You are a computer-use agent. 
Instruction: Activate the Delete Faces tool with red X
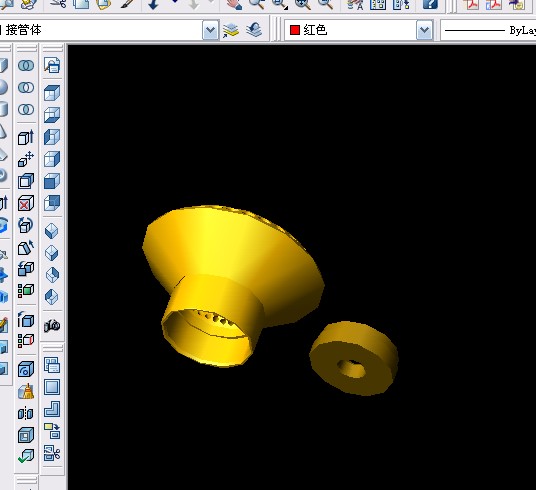[x=26, y=203]
